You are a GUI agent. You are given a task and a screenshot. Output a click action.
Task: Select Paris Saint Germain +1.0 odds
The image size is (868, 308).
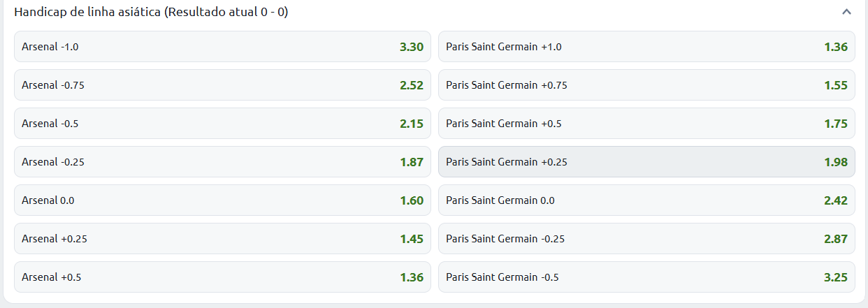pyautogui.click(x=646, y=47)
